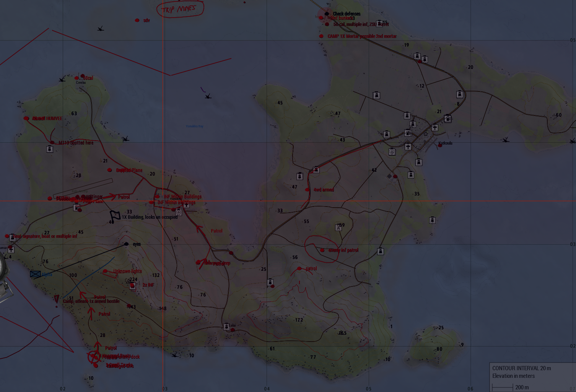Click grid coordinate label 04 on the bottom edge

tap(267, 389)
